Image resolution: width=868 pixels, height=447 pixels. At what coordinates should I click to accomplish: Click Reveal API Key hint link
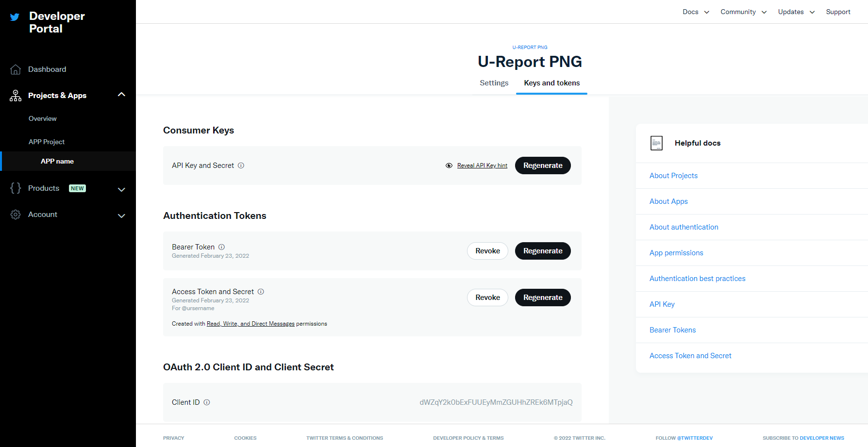click(482, 166)
